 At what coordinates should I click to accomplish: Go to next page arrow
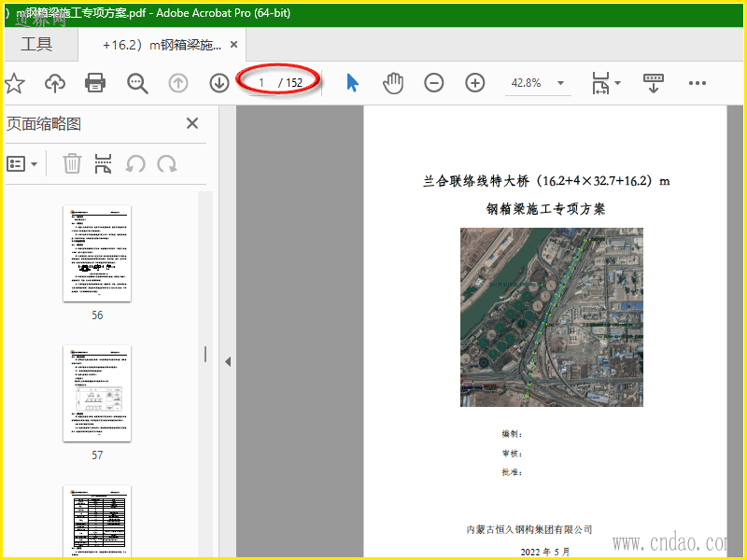click(x=219, y=83)
